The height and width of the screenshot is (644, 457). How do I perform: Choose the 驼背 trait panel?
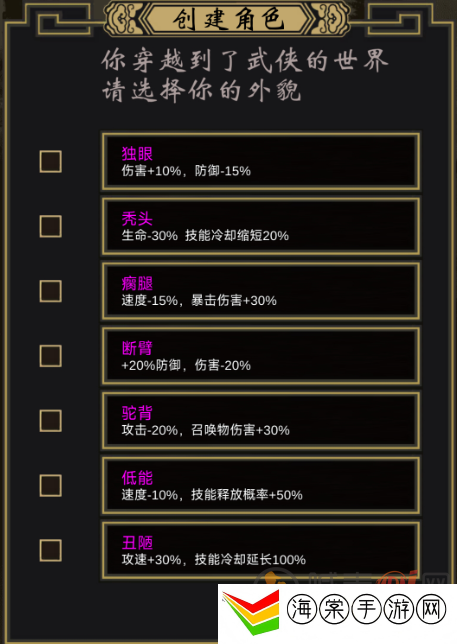click(x=261, y=421)
